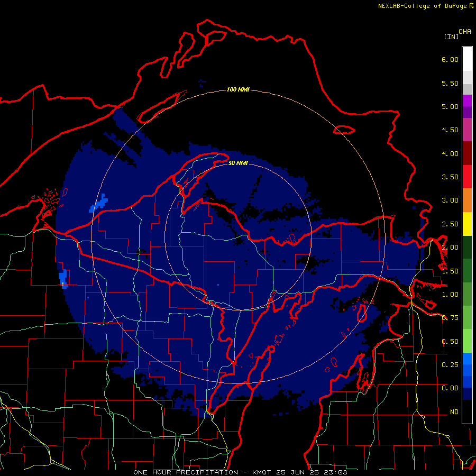Pick the black ND swatch in legend
The width and height of the screenshot is (476, 476).
click(467, 411)
